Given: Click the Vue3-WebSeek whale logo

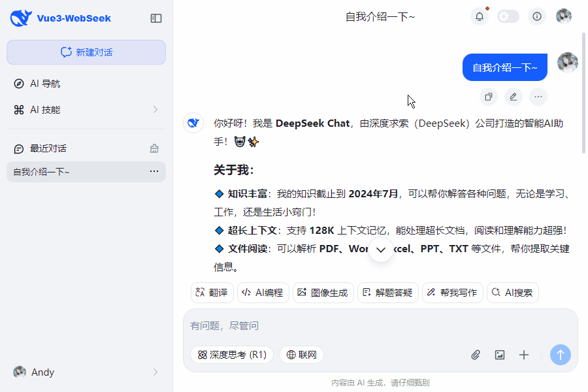Looking at the screenshot, I should 21,18.
